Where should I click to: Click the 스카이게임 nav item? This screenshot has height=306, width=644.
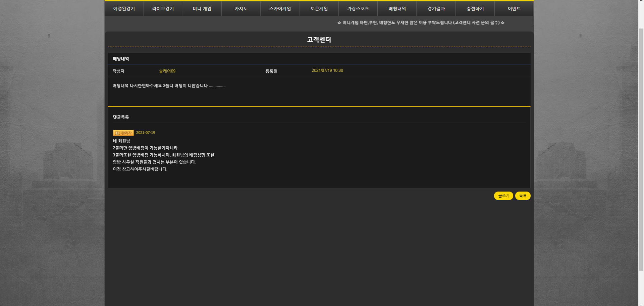click(x=280, y=9)
